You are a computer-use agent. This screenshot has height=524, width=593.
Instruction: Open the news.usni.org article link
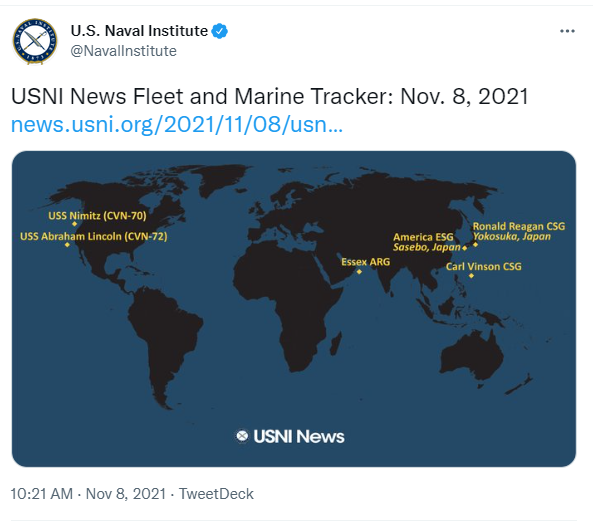pos(177,124)
